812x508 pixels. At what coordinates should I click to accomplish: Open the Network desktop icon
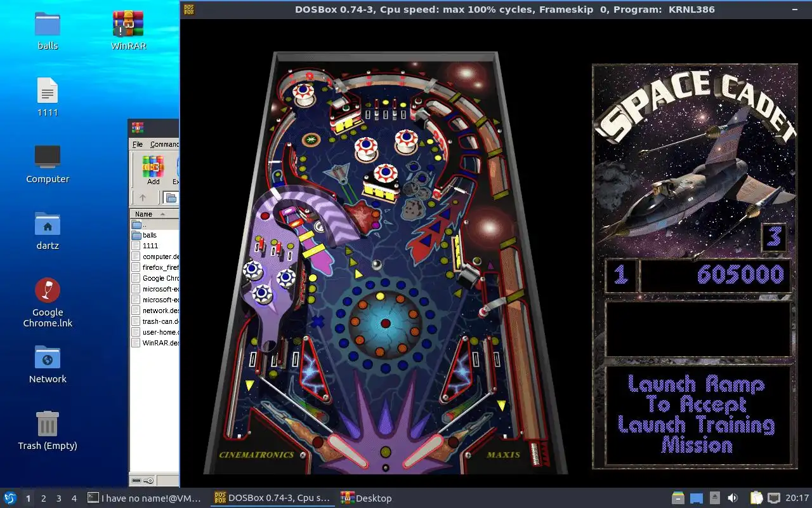pos(48,364)
